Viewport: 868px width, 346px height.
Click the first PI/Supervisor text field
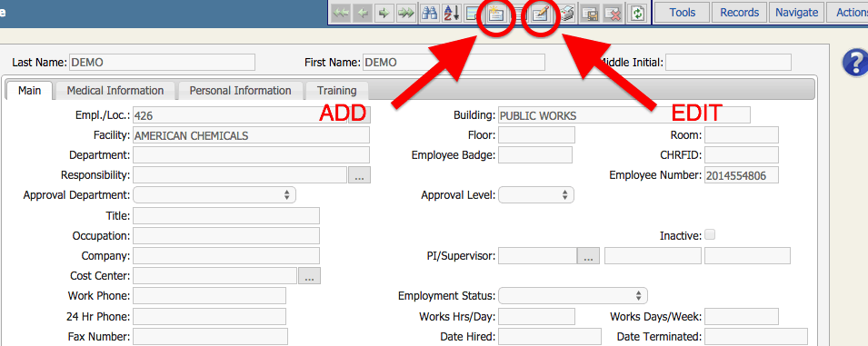point(537,256)
